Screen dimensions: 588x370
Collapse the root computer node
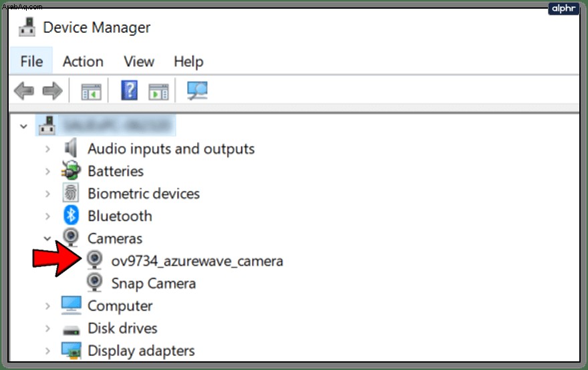[x=23, y=126]
